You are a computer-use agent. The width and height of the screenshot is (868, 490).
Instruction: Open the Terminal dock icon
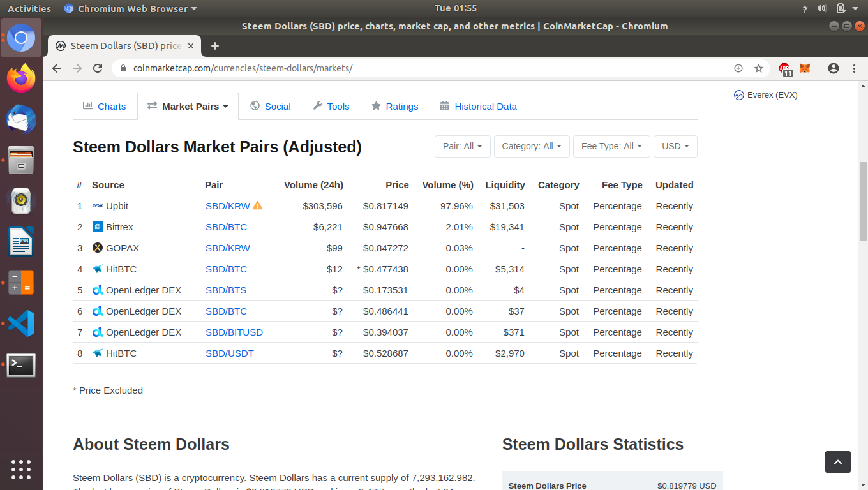click(21, 365)
